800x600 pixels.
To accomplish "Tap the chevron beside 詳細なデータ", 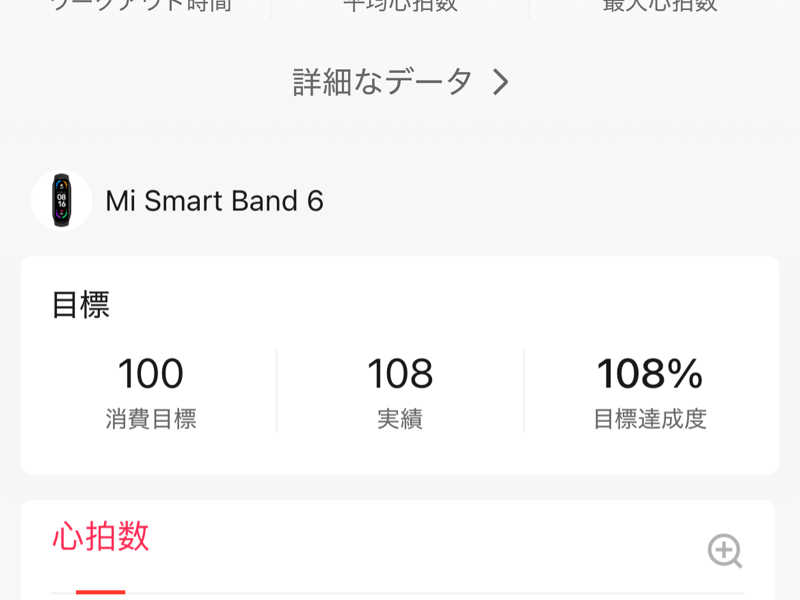I will pos(501,82).
